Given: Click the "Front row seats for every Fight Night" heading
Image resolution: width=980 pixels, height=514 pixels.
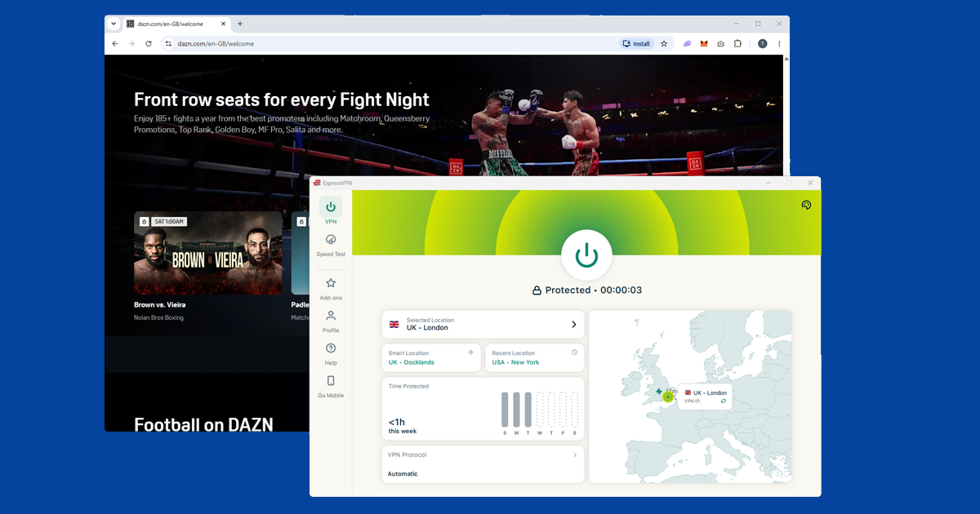Looking at the screenshot, I should 282,100.
